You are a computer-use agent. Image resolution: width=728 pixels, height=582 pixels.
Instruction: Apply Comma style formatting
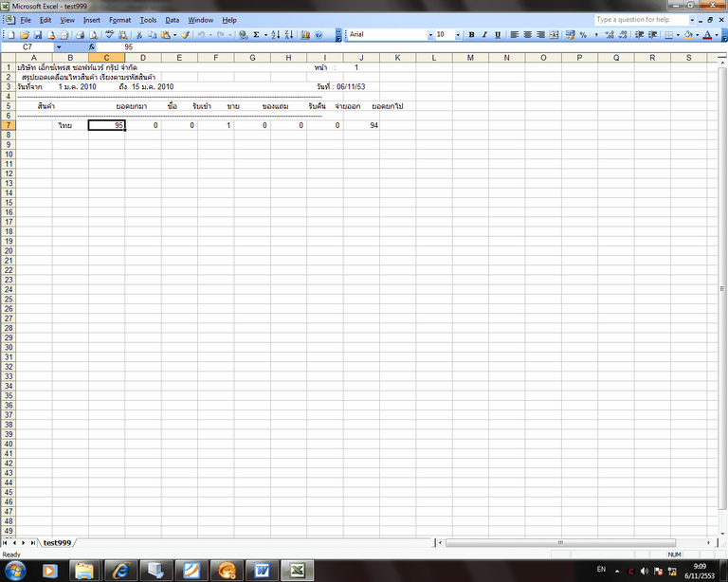[596, 35]
